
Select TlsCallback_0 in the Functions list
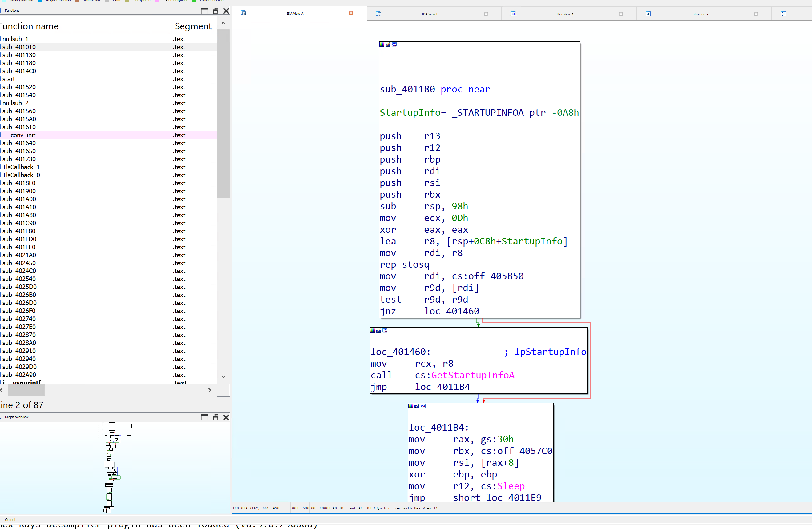click(x=108, y=175)
